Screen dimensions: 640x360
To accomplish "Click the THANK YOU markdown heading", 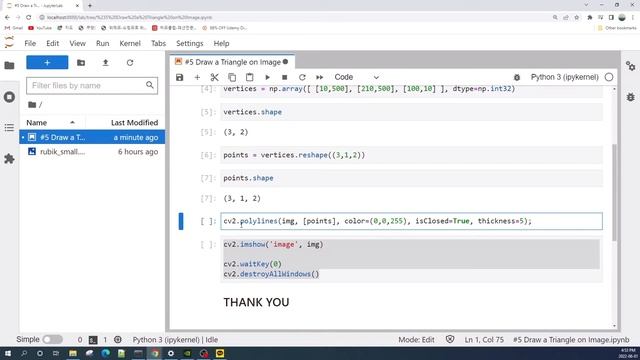I will tap(256, 302).
